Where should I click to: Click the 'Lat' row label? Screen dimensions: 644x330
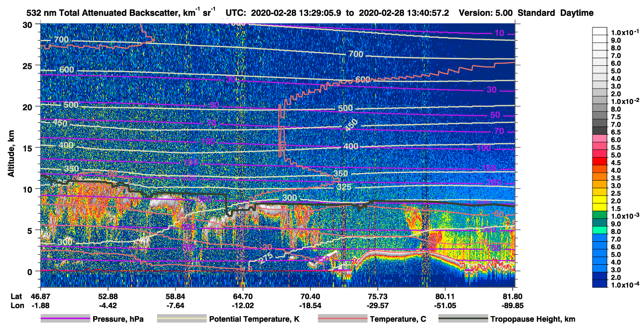tap(16, 296)
